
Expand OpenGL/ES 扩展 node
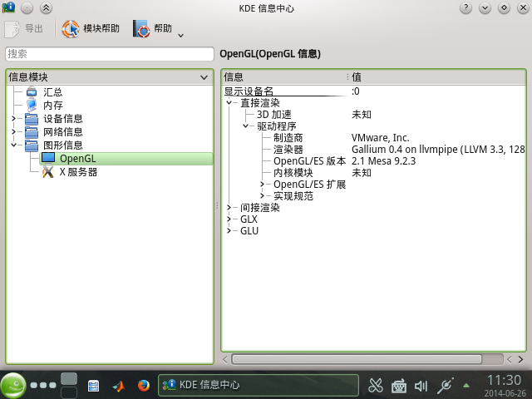point(262,185)
